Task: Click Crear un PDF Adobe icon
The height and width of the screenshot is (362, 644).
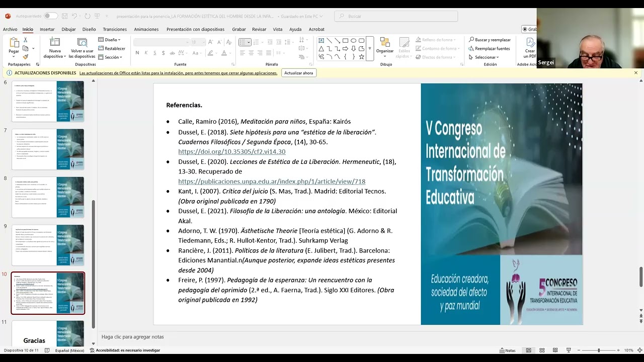Action: click(530, 48)
